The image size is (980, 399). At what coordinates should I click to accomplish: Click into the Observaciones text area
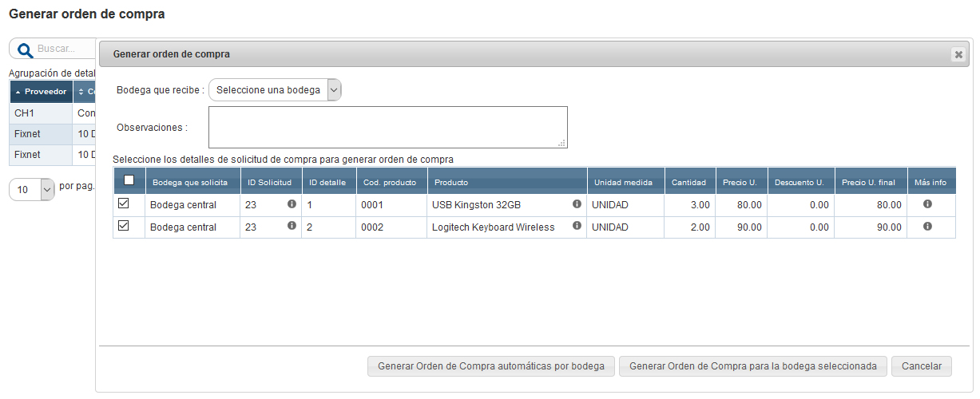(x=387, y=127)
